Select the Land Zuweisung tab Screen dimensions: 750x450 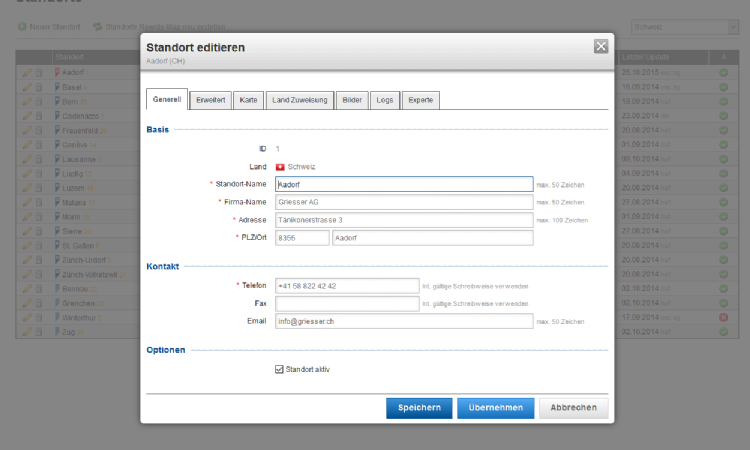click(x=299, y=100)
